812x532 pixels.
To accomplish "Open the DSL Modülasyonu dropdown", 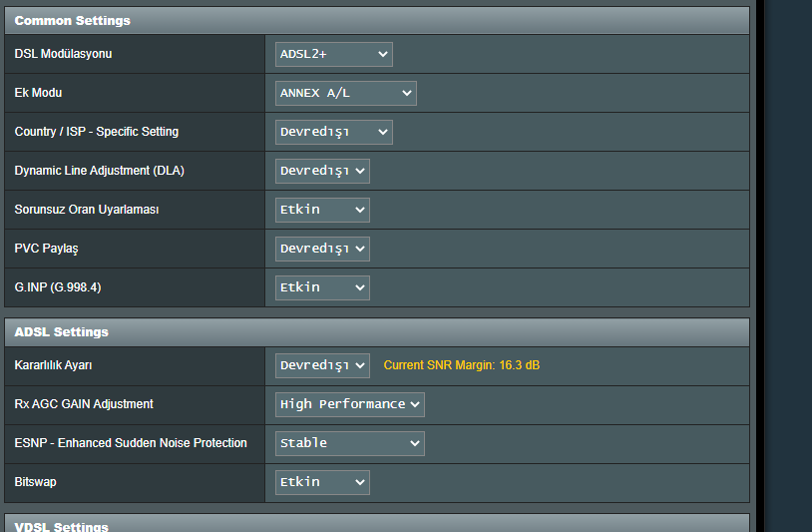I will coord(333,54).
